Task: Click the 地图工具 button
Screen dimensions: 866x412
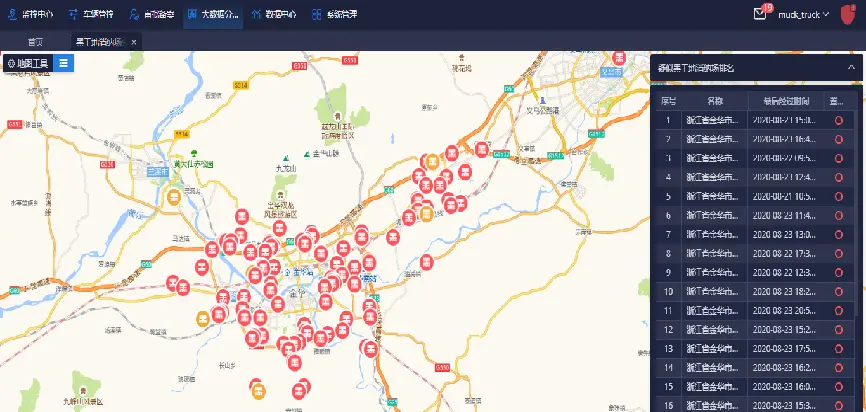Action: (28, 63)
